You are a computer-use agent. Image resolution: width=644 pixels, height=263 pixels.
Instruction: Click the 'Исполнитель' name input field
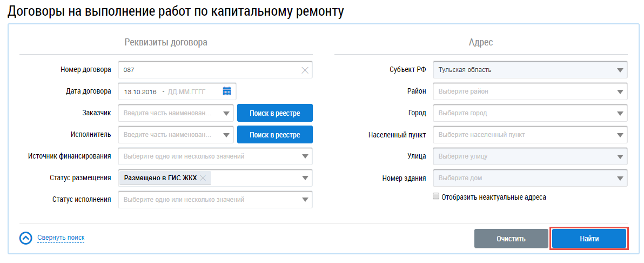click(170, 135)
